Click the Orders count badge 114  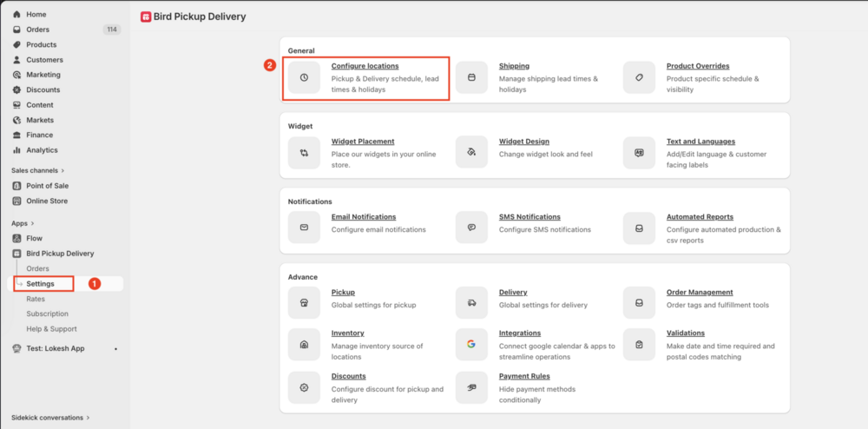pyautogui.click(x=112, y=30)
